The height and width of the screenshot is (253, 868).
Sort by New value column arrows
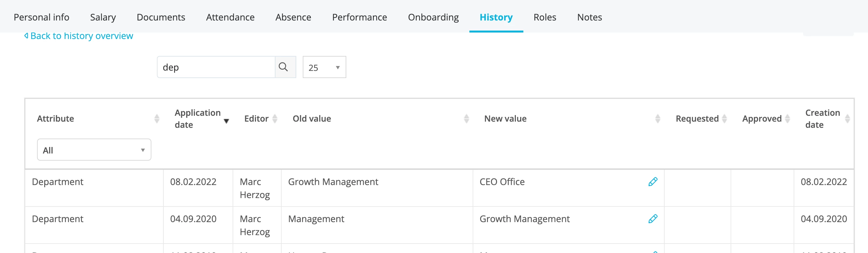tap(657, 119)
